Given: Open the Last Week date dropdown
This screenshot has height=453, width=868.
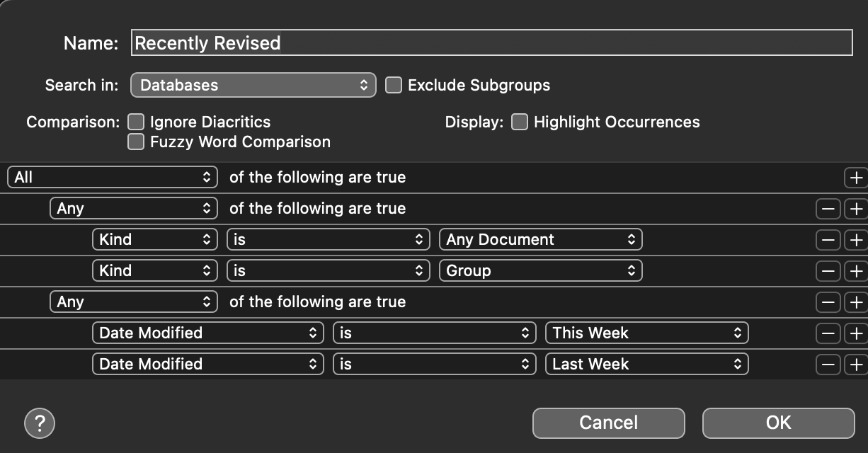Looking at the screenshot, I should [646, 364].
